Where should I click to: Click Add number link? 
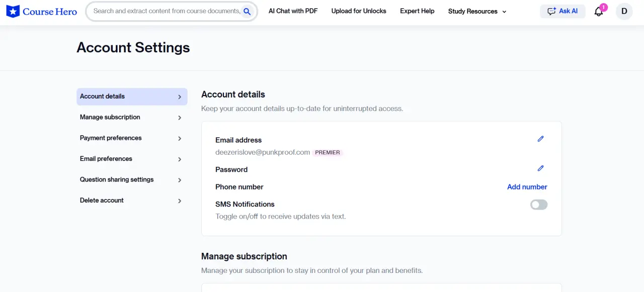[x=527, y=187]
